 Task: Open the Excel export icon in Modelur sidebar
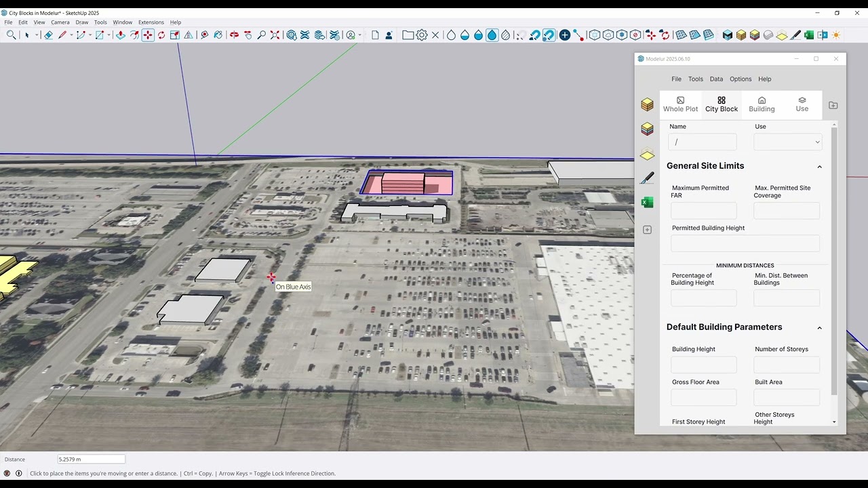(647, 203)
